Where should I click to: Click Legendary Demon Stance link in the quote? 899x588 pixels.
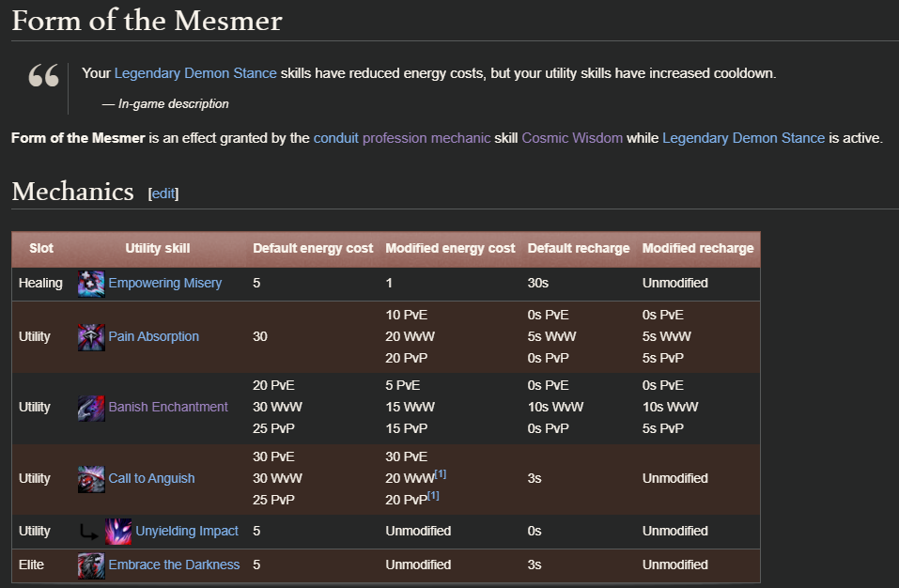click(195, 73)
